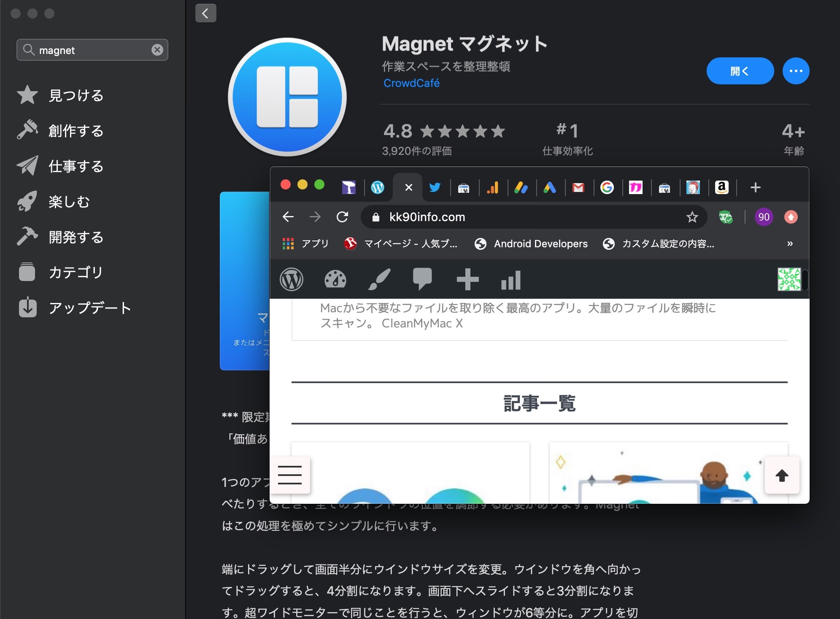The image size is (840, 619).
Task: Open the stats bar chart icon
Action: (x=511, y=280)
